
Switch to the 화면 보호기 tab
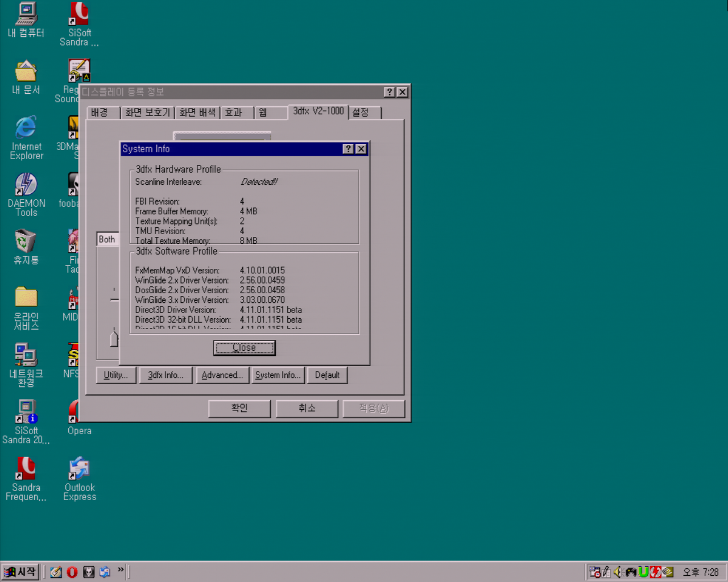(148, 113)
